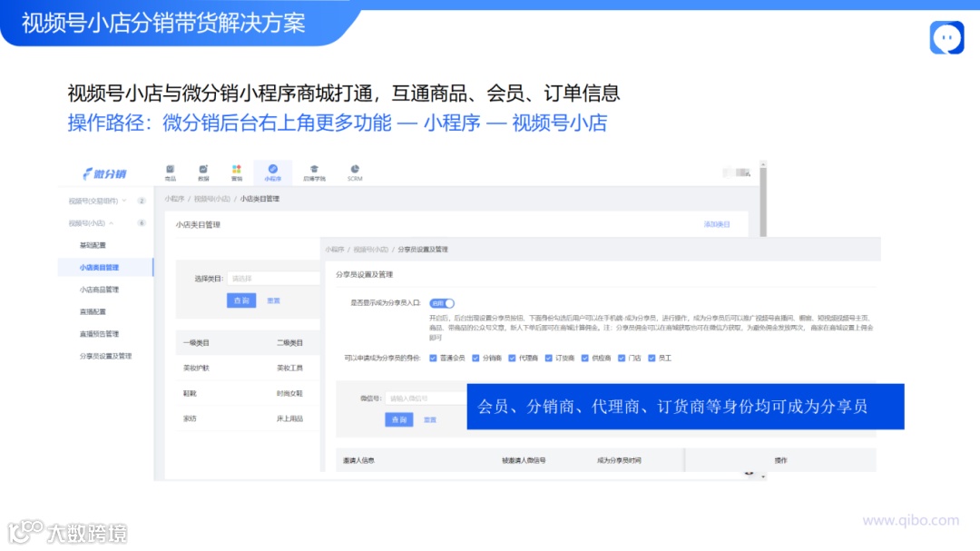Click 小程序 breadcrumb in 分享员设置及管理 page
This screenshot has height=551, width=980.
(334, 250)
